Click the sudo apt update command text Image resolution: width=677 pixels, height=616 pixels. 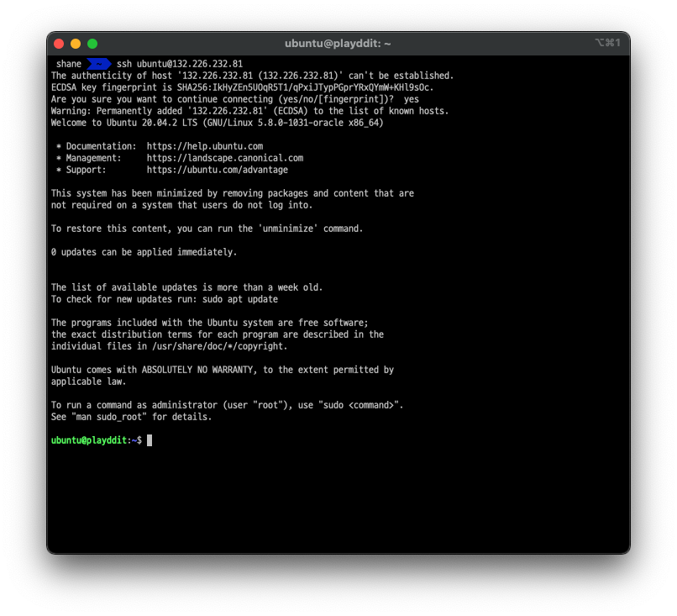(240, 299)
